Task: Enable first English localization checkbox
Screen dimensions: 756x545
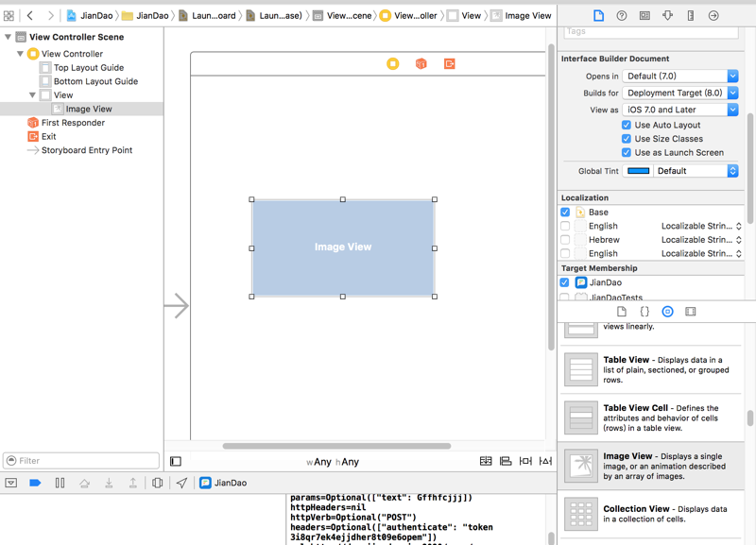Action: point(565,226)
